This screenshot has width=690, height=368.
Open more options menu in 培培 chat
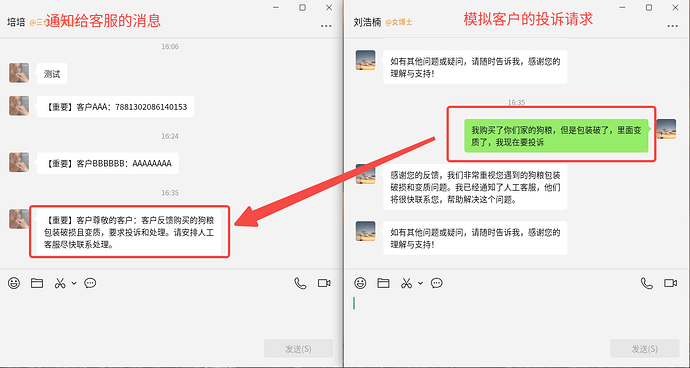tap(326, 26)
